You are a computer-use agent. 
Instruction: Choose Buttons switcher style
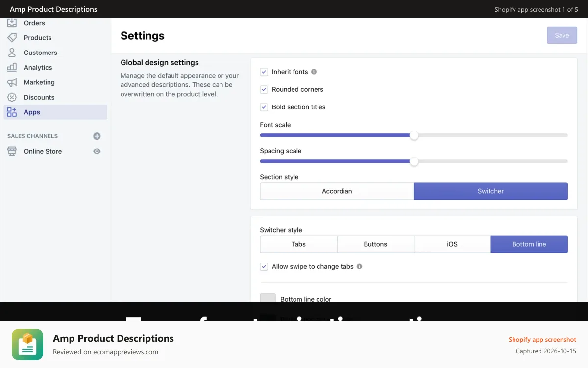375,244
